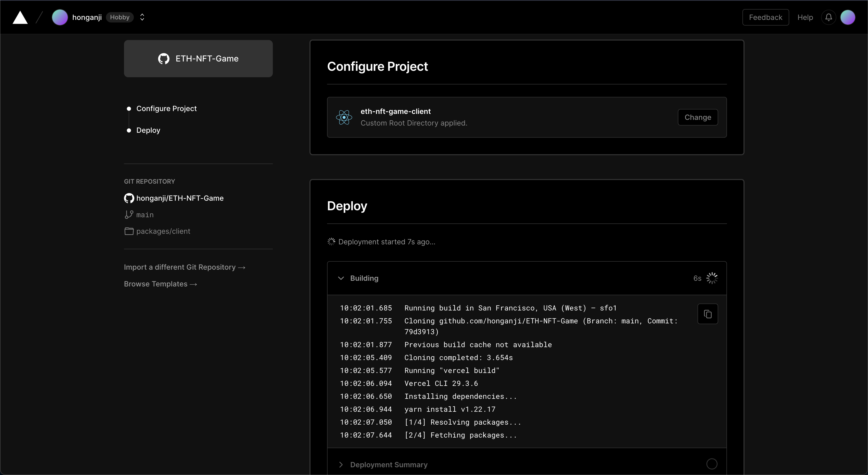868x475 pixels.
Task: Click the Vercel triangle logo
Action: (20, 18)
